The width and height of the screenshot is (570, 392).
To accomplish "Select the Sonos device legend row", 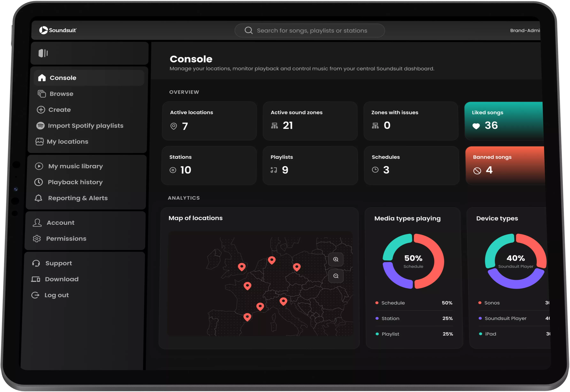I will (514, 303).
